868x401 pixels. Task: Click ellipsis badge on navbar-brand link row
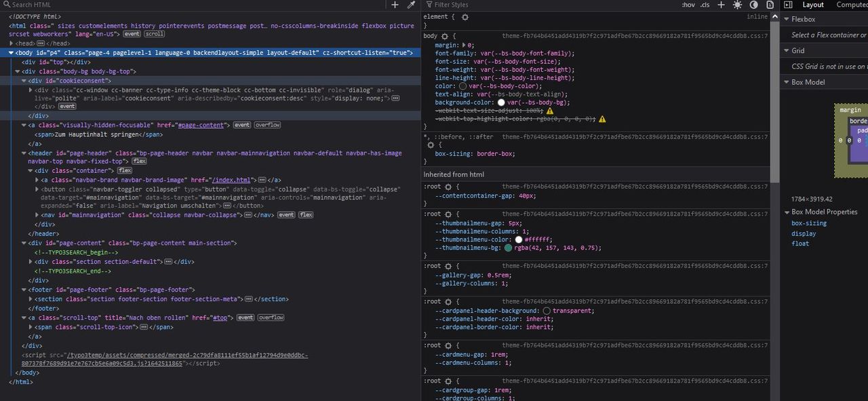262,180
